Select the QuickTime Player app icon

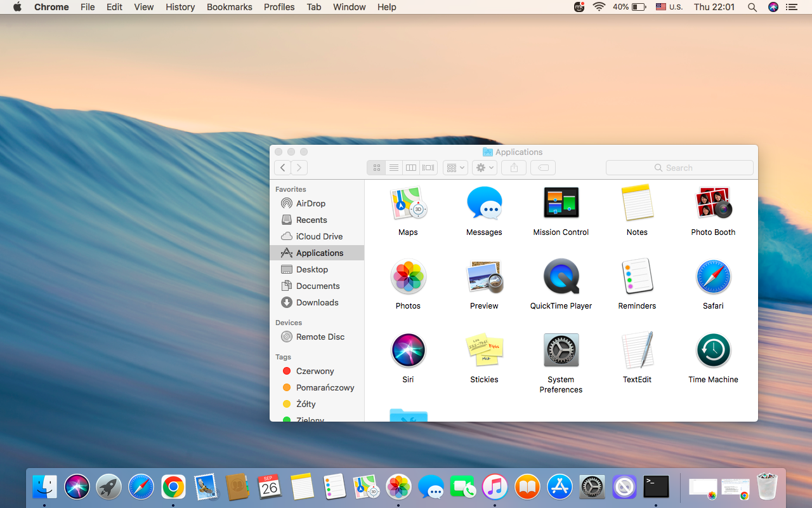coord(561,277)
